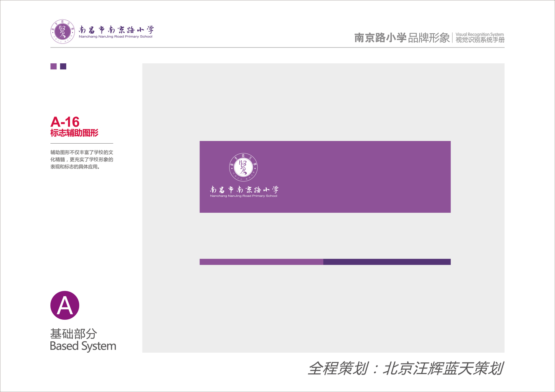Select the dark purple square swatch
The width and height of the screenshot is (555, 392).
(63, 66)
